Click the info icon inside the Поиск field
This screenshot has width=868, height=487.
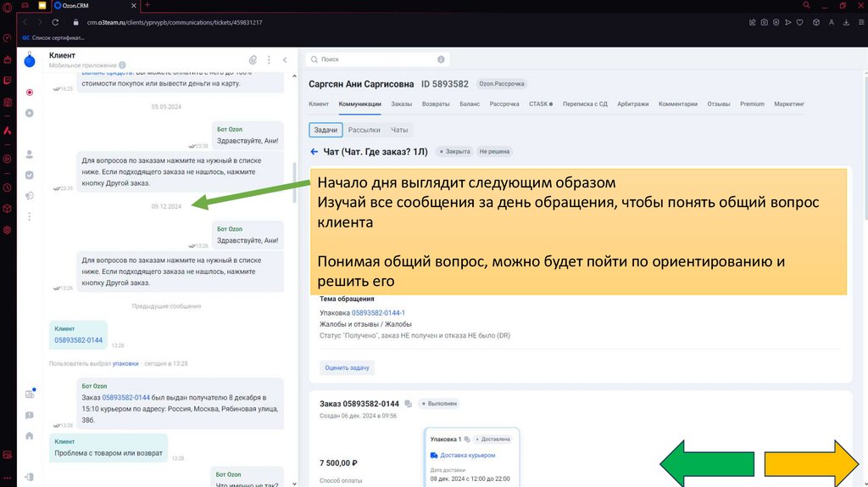point(441,59)
